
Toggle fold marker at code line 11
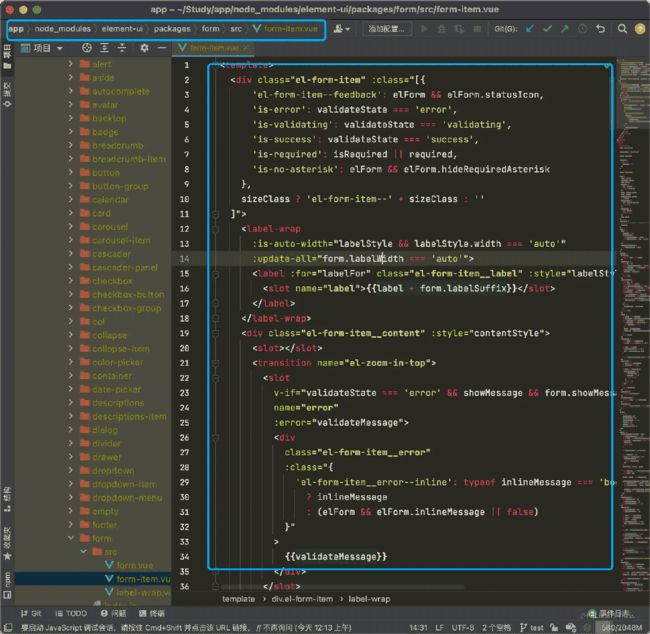215,214
